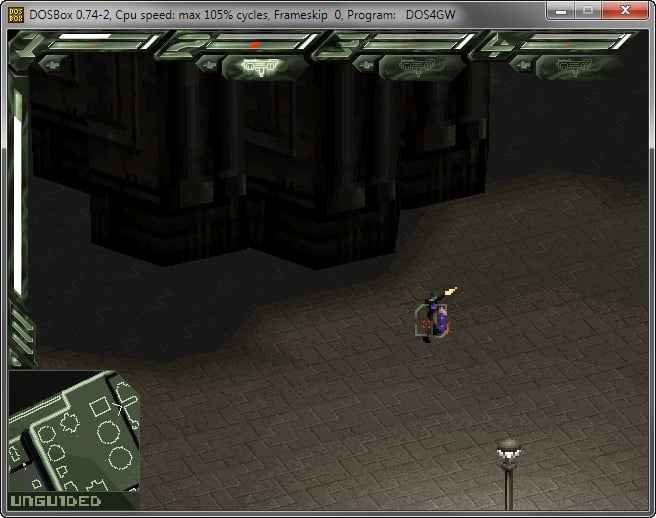
Task: Toggle agent 4's small mood icon
Action: (x=523, y=64)
